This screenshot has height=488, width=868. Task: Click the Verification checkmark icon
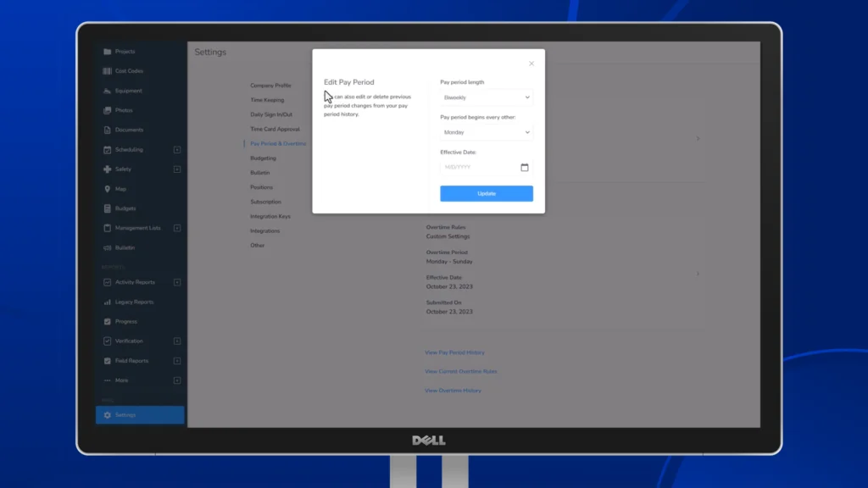point(108,341)
